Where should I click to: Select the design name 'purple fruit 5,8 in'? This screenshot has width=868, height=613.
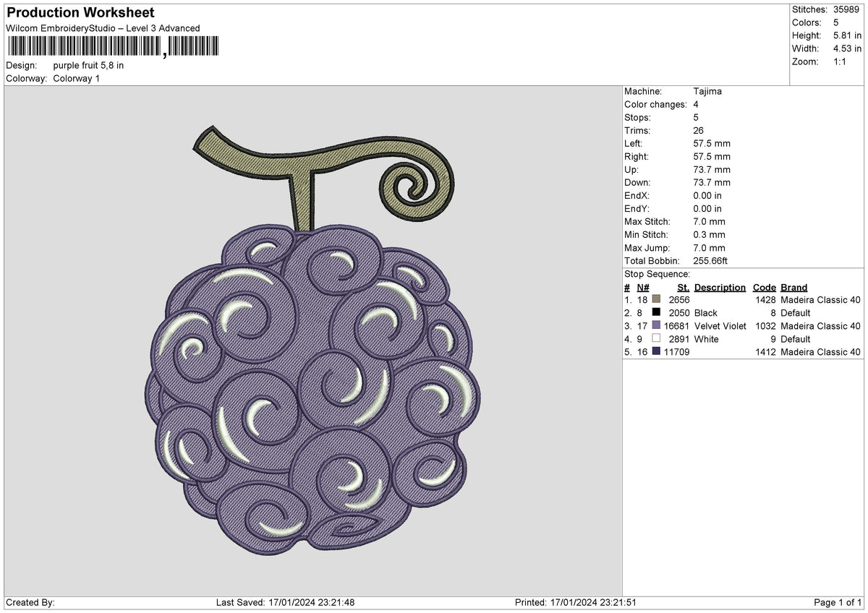coord(88,65)
